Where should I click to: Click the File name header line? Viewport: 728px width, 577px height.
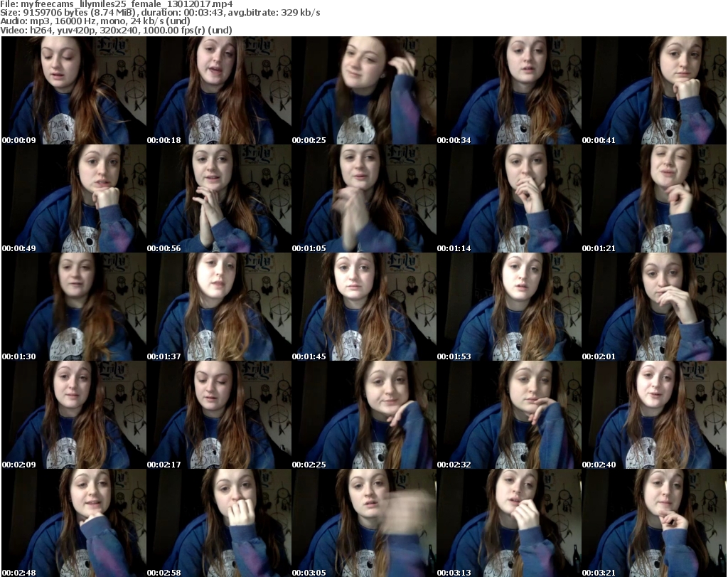117,4
